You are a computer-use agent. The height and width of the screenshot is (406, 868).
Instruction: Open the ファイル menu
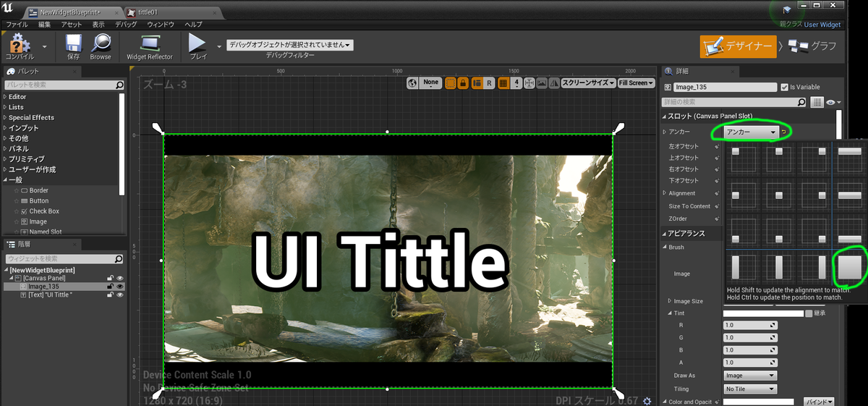pos(17,24)
